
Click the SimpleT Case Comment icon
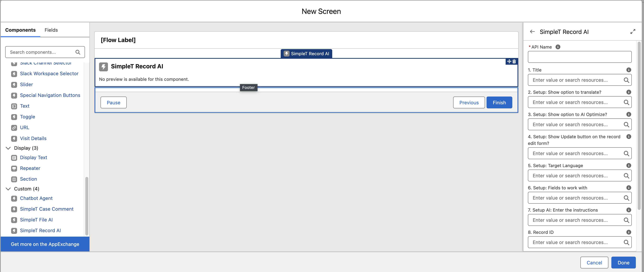[14, 209]
